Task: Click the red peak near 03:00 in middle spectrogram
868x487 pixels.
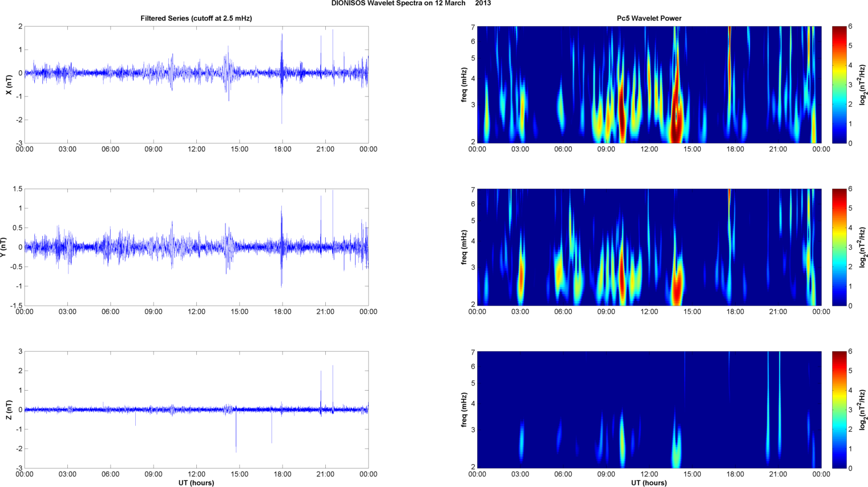Action: [520, 277]
